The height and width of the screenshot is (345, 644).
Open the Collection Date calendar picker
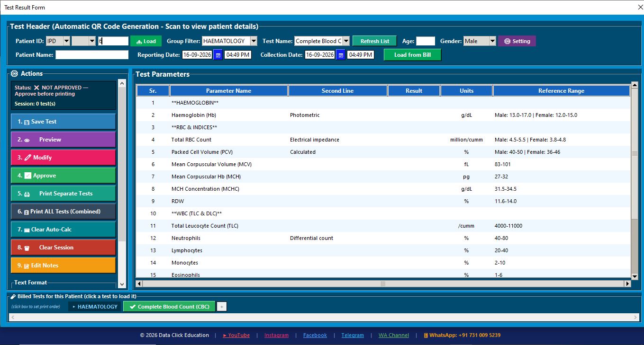pyautogui.click(x=341, y=55)
